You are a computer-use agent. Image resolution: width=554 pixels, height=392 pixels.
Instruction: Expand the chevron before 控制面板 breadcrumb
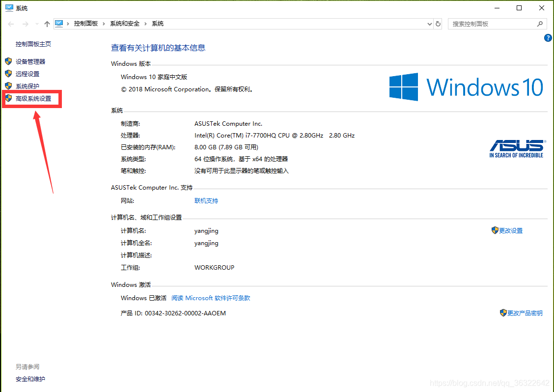pos(68,24)
